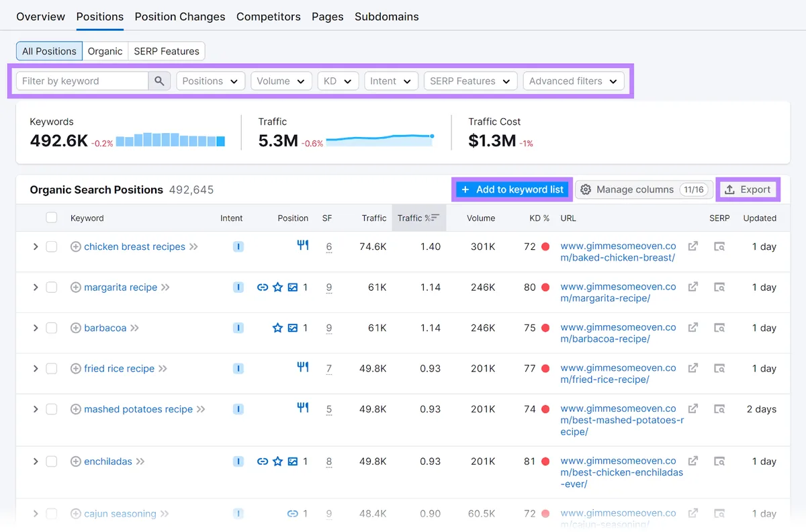
Task: View SERP snapshot for chicken breast recipes
Action: point(719,247)
